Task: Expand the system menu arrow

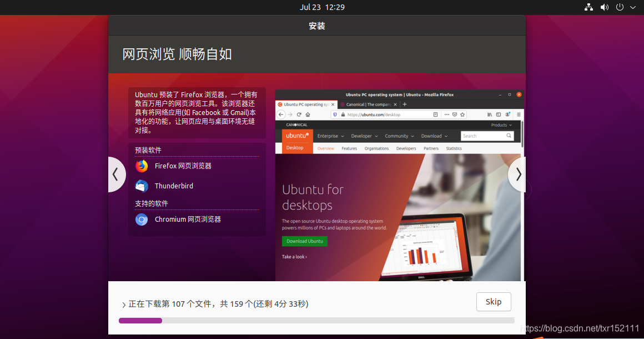Action: click(x=633, y=7)
